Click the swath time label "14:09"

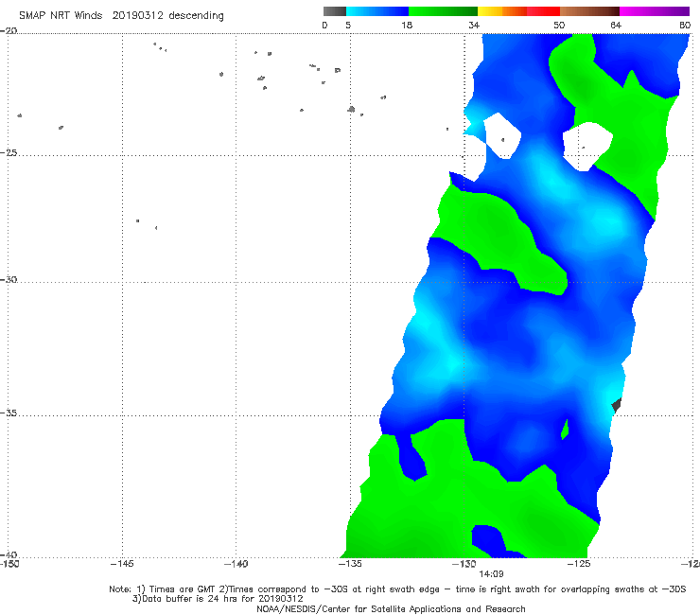(491, 574)
